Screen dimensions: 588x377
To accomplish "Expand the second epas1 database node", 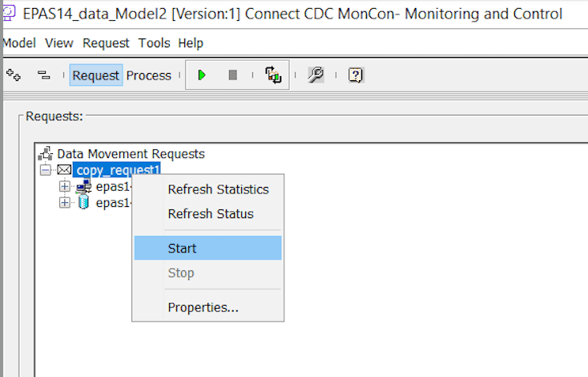I will (x=65, y=203).
